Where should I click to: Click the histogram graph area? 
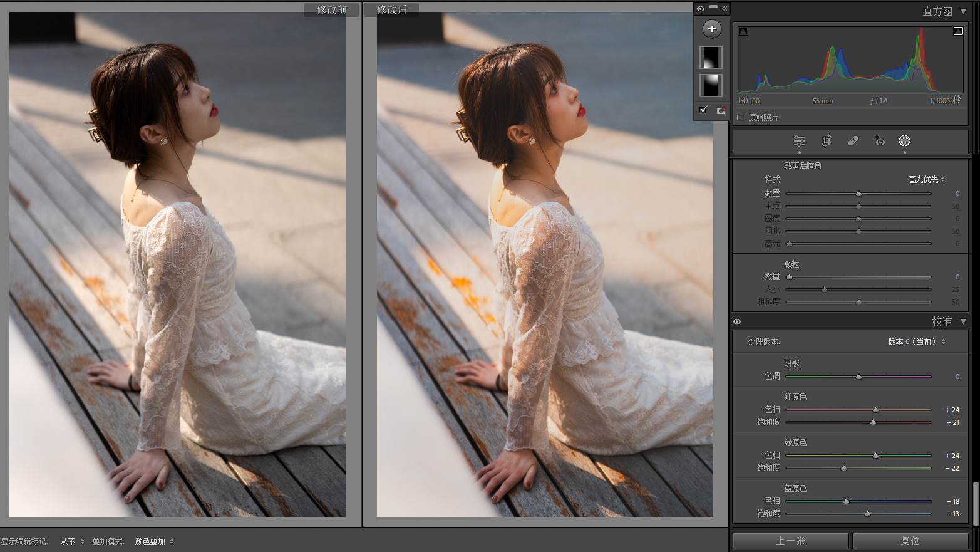click(850, 60)
